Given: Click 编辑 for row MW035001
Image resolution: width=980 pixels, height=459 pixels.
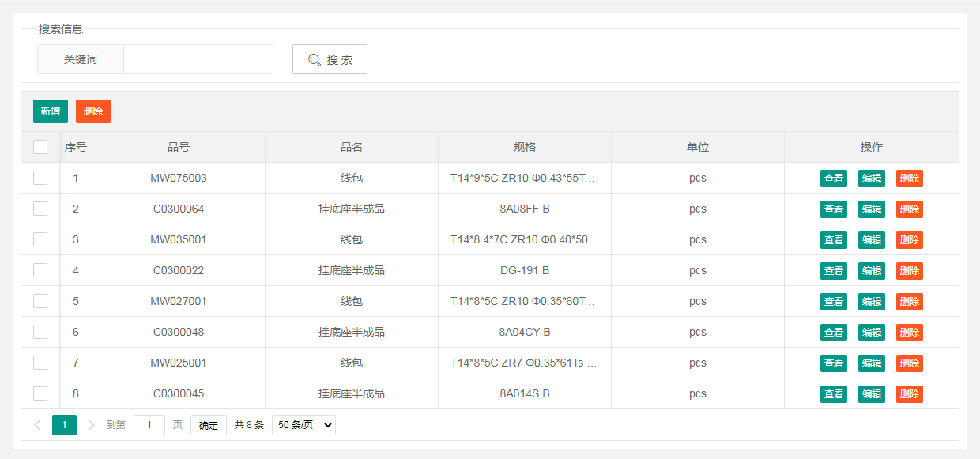Looking at the screenshot, I should [872, 240].
